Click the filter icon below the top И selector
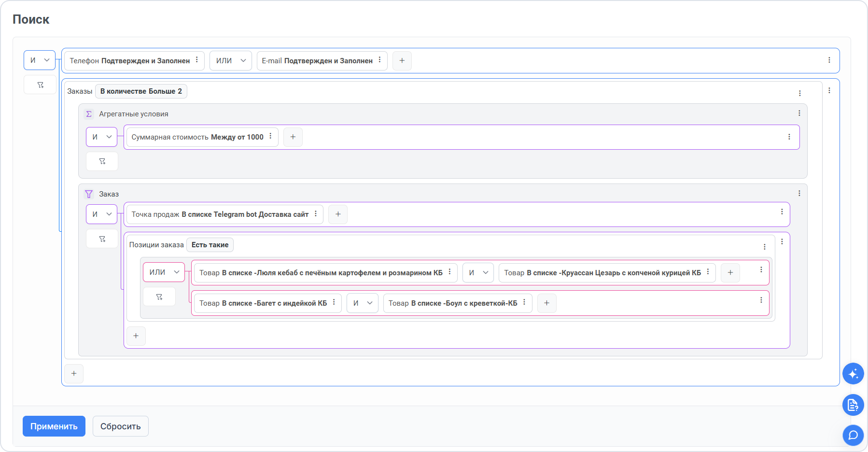 (40, 85)
